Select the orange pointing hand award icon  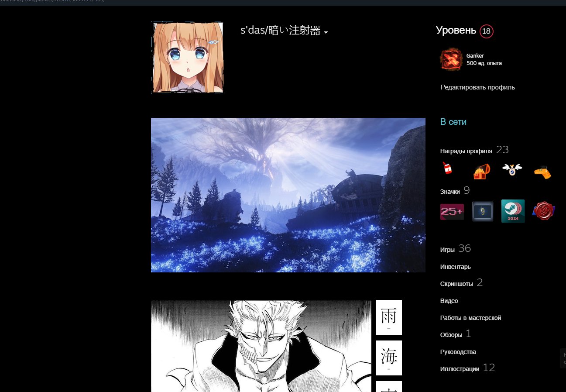tap(543, 172)
